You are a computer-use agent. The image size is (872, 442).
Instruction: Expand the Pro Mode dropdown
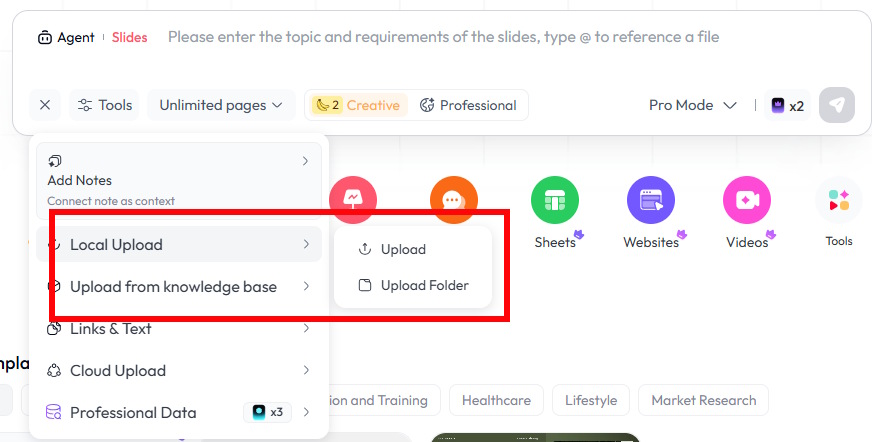(x=693, y=105)
